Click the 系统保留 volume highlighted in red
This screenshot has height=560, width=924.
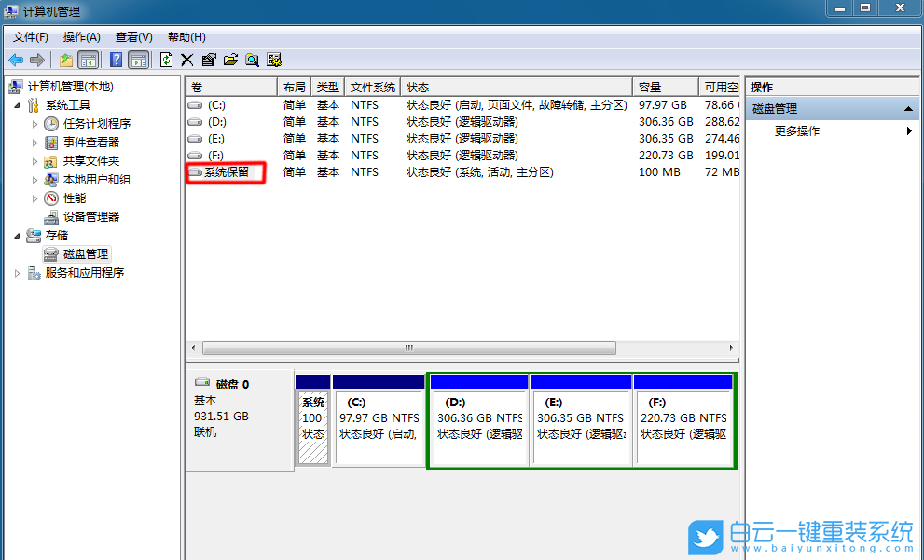227,172
